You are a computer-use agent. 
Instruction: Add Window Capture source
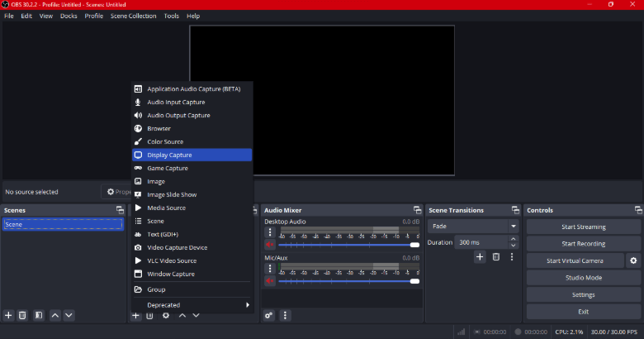(x=192, y=274)
